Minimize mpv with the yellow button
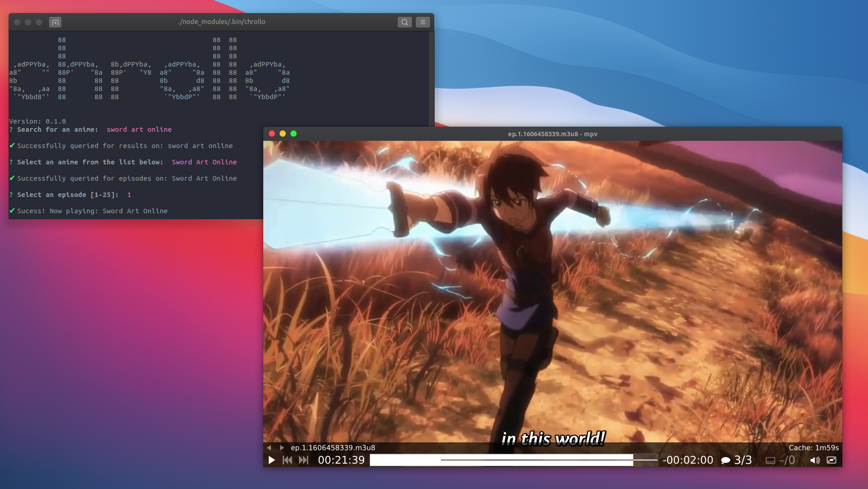Screen dimensions: 868x489 point(283,134)
